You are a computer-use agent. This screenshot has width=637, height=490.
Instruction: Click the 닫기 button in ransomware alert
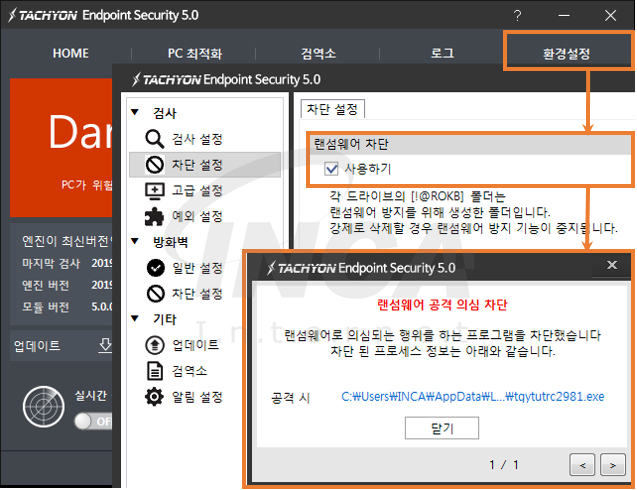point(442,428)
